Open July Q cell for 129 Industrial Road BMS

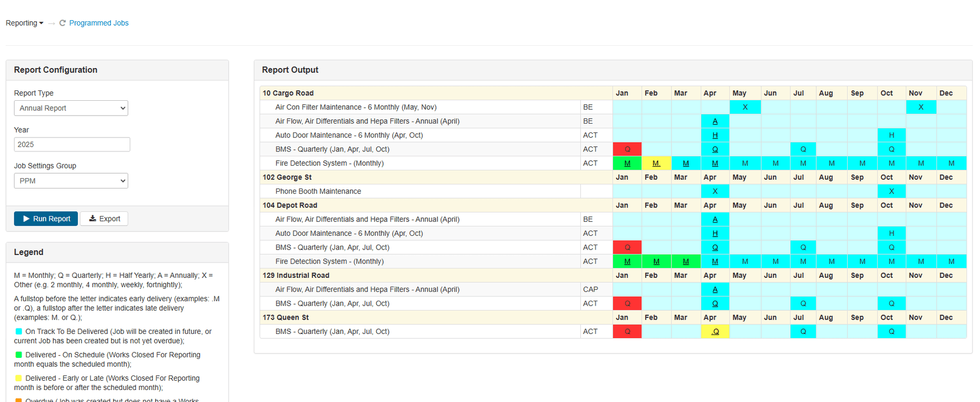point(803,303)
